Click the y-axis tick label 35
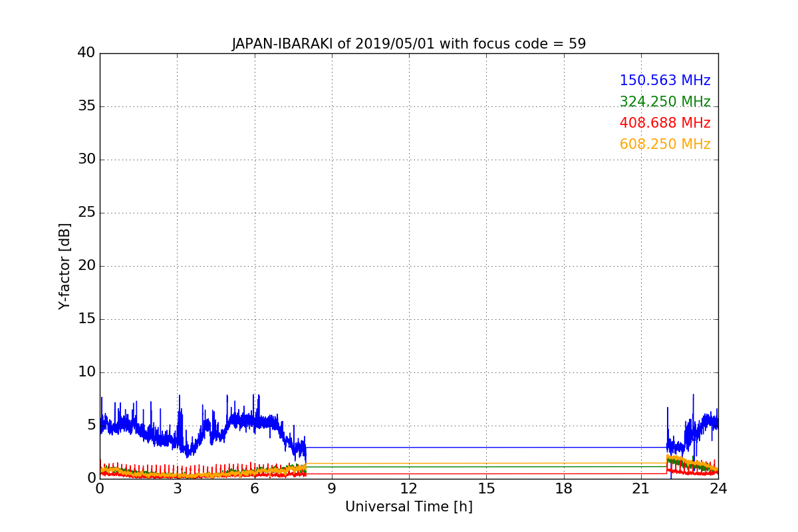This screenshot has height=532, width=798. 86,106
